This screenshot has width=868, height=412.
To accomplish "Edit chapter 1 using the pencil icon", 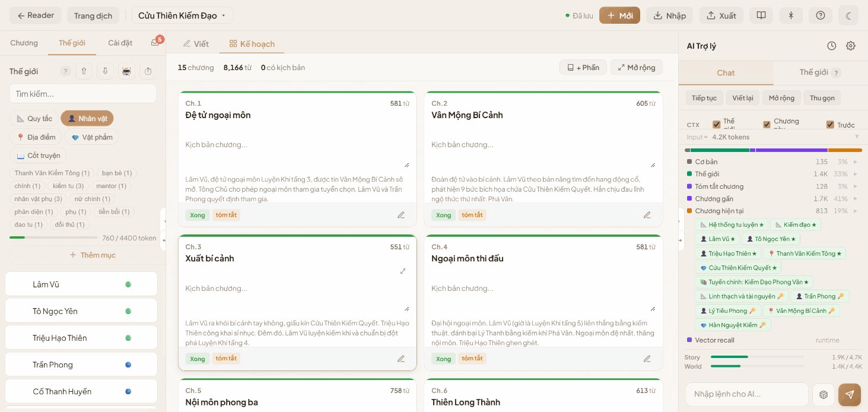I will point(401,215).
